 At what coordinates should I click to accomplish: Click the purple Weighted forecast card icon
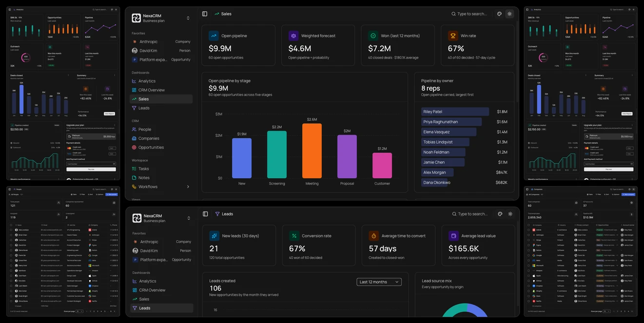(x=293, y=36)
